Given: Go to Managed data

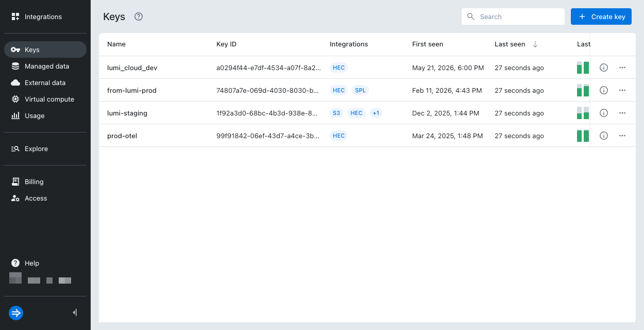Looking at the screenshot, I should pos(45,66).
